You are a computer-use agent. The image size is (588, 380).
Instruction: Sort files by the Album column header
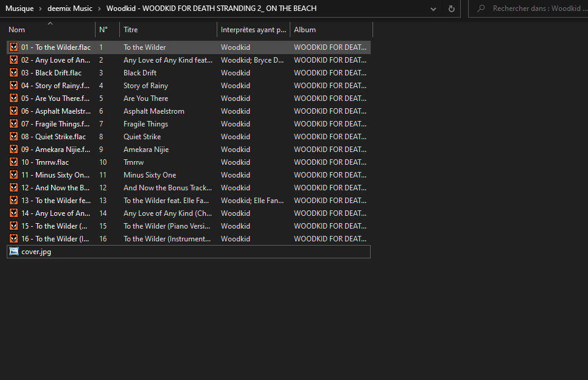(x=332, y=30)
